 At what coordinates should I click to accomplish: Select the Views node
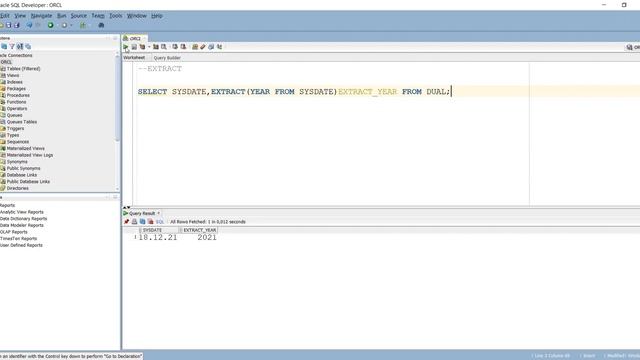[13, 75]
